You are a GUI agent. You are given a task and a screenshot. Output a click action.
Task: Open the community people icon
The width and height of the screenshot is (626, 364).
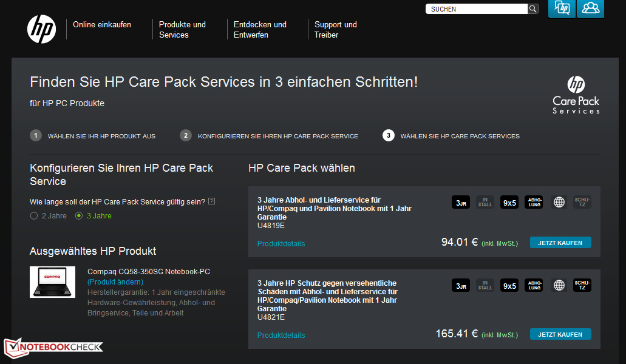[590, 8]
